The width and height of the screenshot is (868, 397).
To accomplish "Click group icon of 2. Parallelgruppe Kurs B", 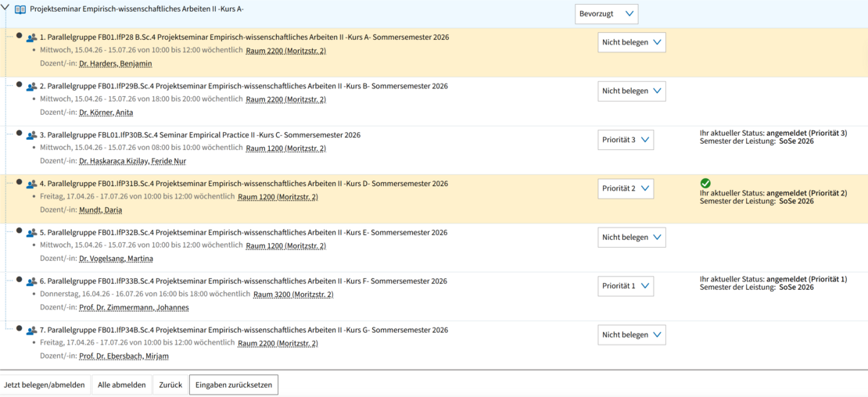I will (x=31, y=87).
